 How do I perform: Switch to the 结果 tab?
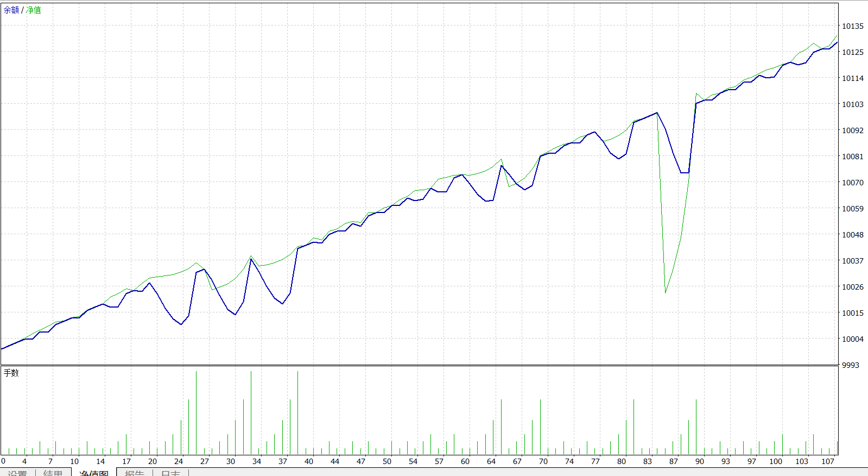(53, 473)
